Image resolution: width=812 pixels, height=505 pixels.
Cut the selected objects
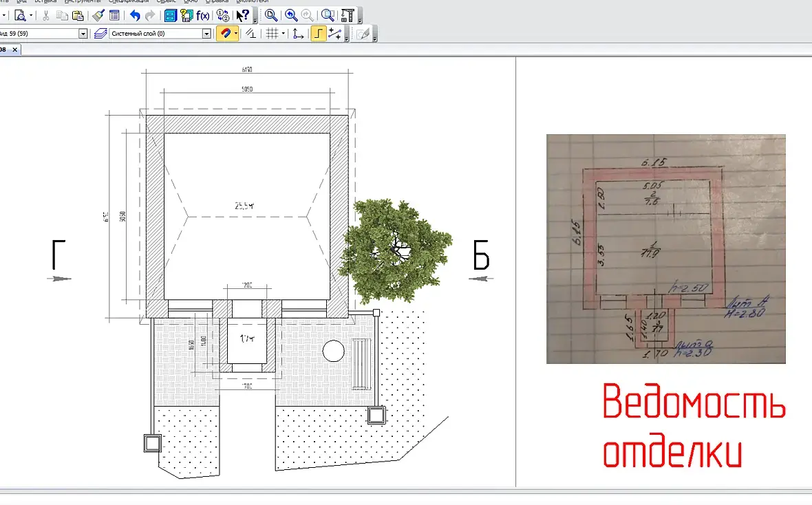pyautogui.click(x=46, y=16)
